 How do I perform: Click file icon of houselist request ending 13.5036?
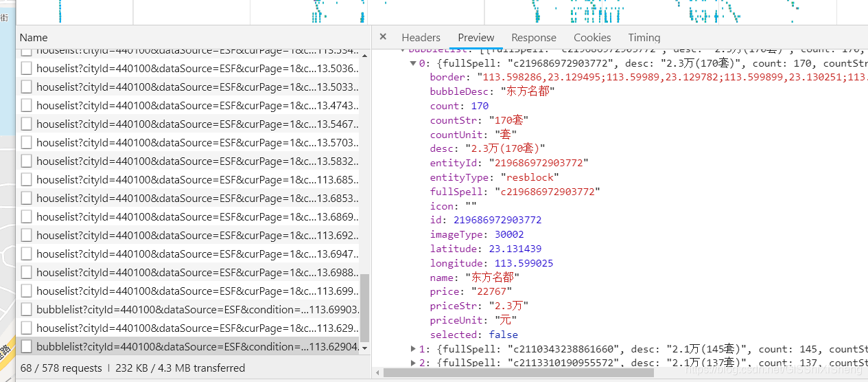tap(26, 69)
